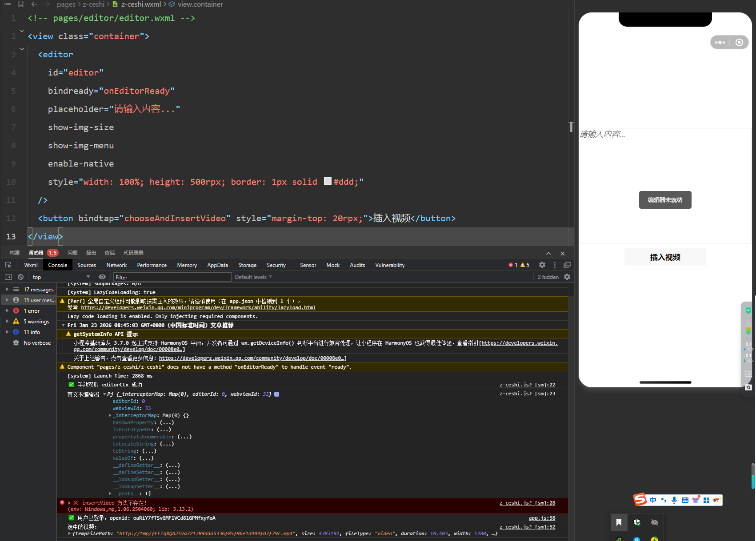Click the tray bookmark-shaped app icon
Screen dimensions: 756x541
click(x=619, y=522)
